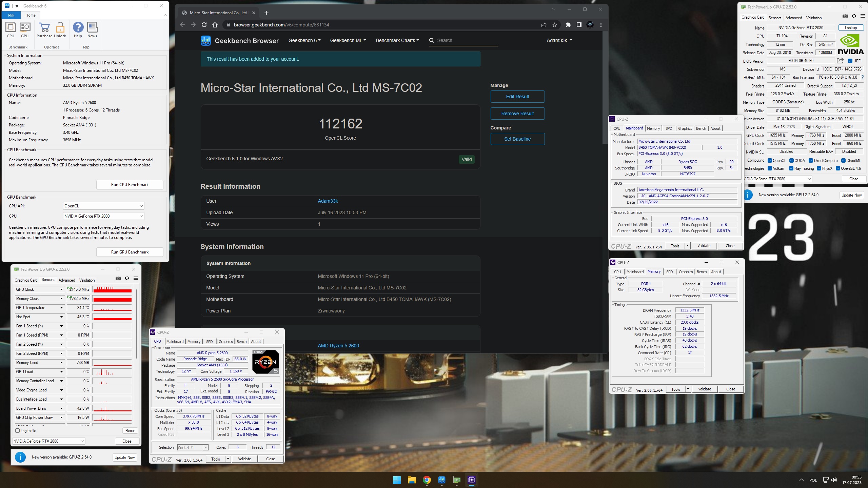
Task: Take a screenshot in the GPU-Z sensors window
Action: pyautogui.click(x=118, y=278)
